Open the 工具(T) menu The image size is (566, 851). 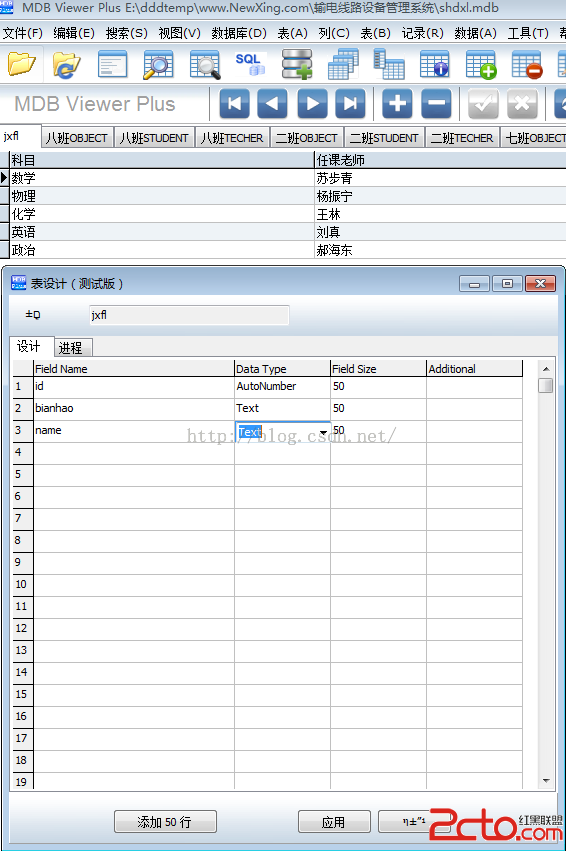(528, 34)
